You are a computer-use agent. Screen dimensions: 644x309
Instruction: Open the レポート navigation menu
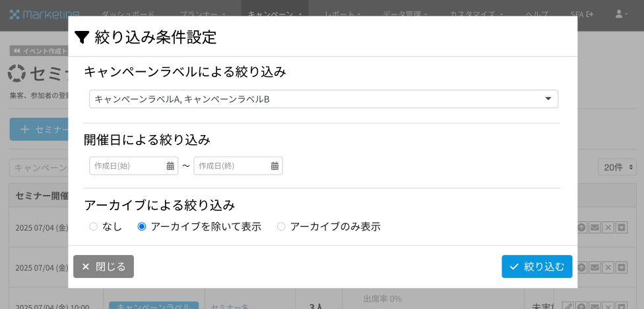click(x=342, y=14)
